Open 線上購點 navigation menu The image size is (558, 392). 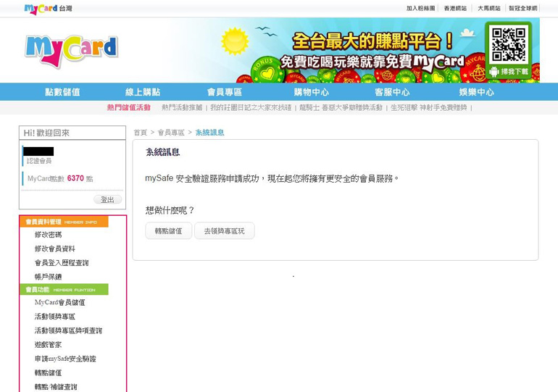[143, 92]
